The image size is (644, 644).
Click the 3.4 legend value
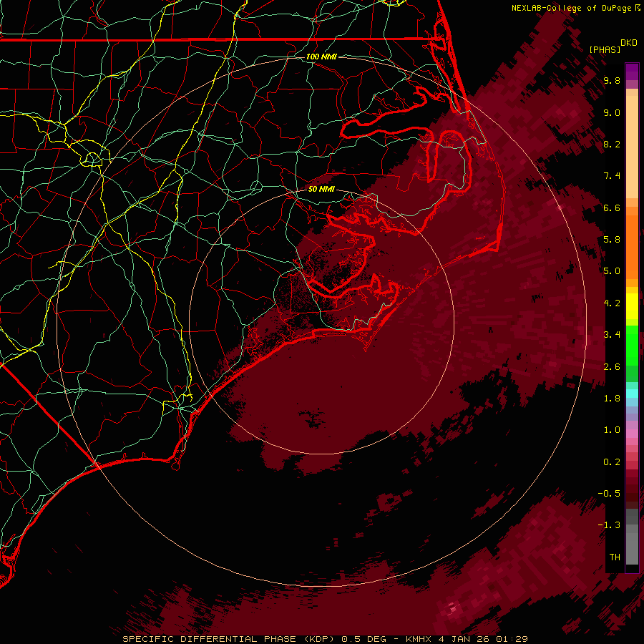click(612, 335)
